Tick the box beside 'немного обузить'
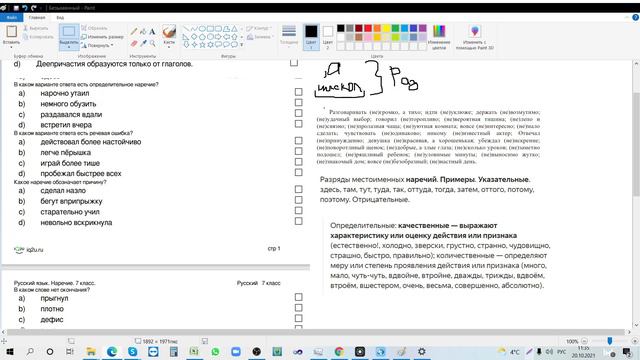640x360 pixels. coord(298,103)
